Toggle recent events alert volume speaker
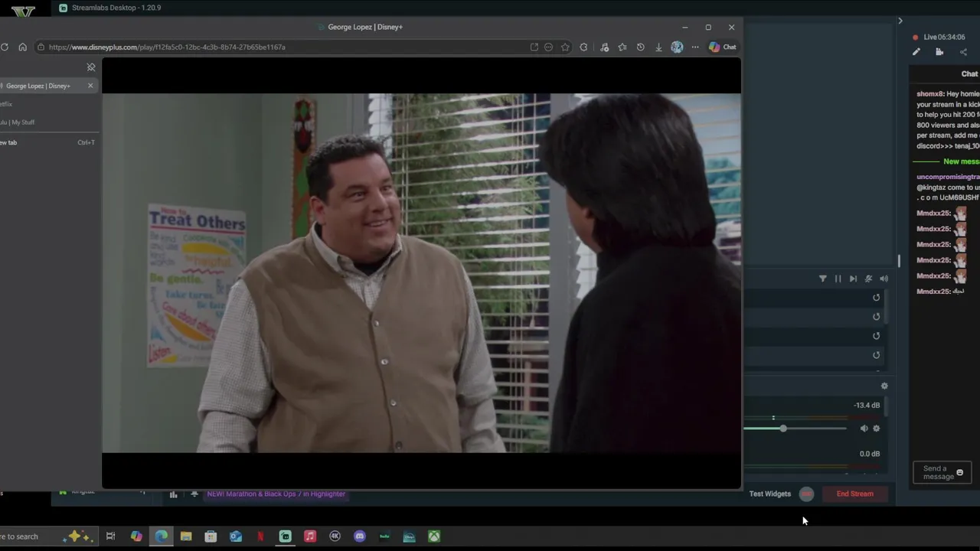 pyautogui.click(x=884, y=279)
